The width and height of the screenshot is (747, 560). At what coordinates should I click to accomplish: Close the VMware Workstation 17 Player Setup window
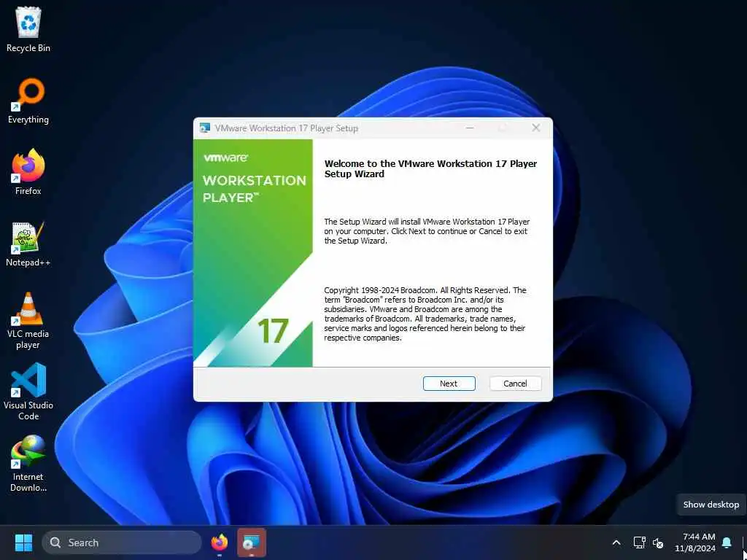[x=536, y=128]
